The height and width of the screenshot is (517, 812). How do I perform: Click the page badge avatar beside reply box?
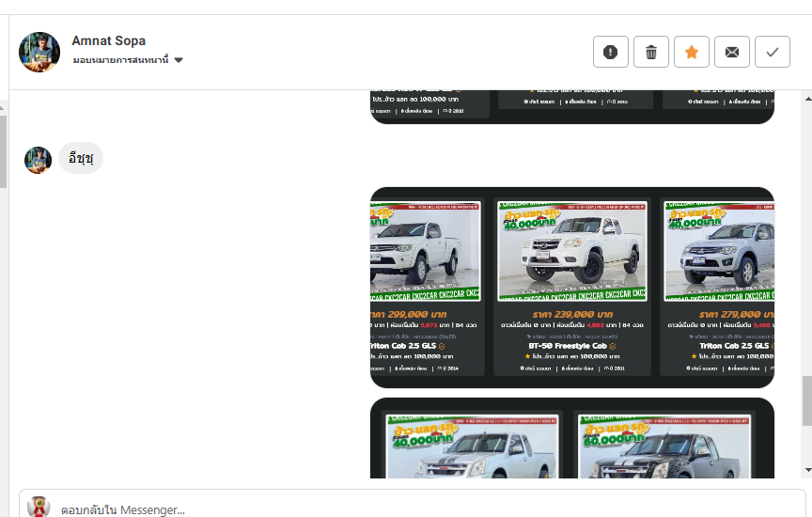39,507
